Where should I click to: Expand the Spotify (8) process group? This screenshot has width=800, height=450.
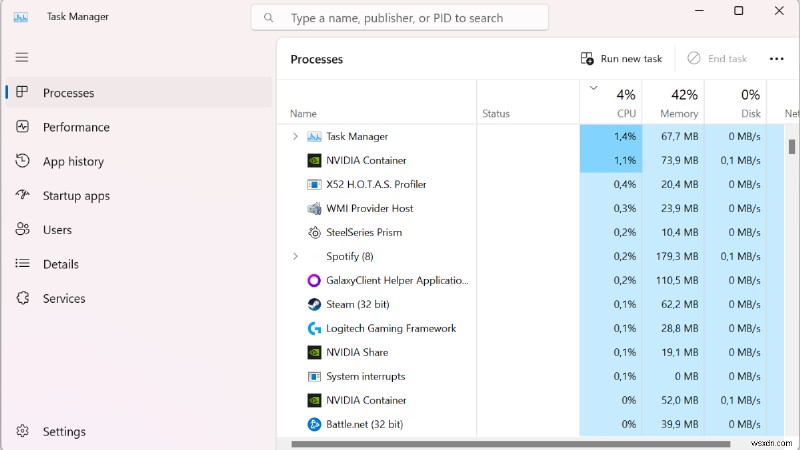point(295,256)
